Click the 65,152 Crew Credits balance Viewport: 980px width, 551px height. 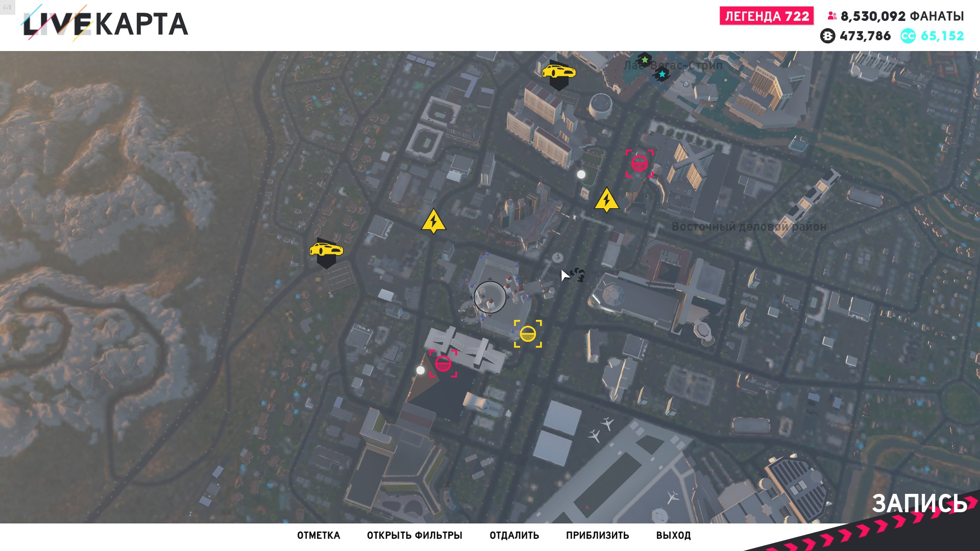tap(942, 36)
